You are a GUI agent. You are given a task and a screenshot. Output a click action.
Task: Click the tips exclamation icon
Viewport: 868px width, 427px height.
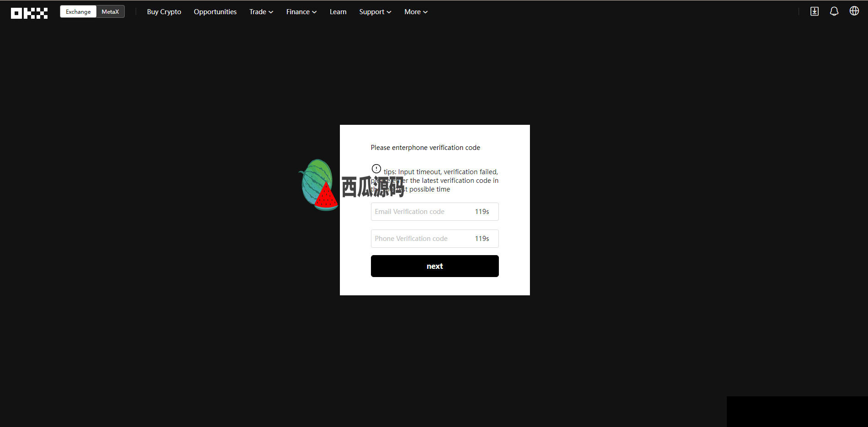click(x=376, y=169)
